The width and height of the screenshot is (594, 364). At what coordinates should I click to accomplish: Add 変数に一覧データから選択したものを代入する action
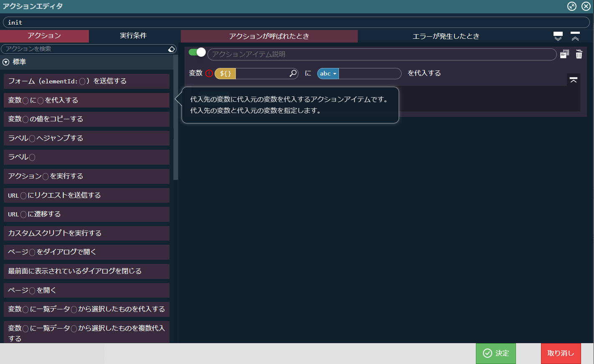pyautogui.click(x=86, y=309)
